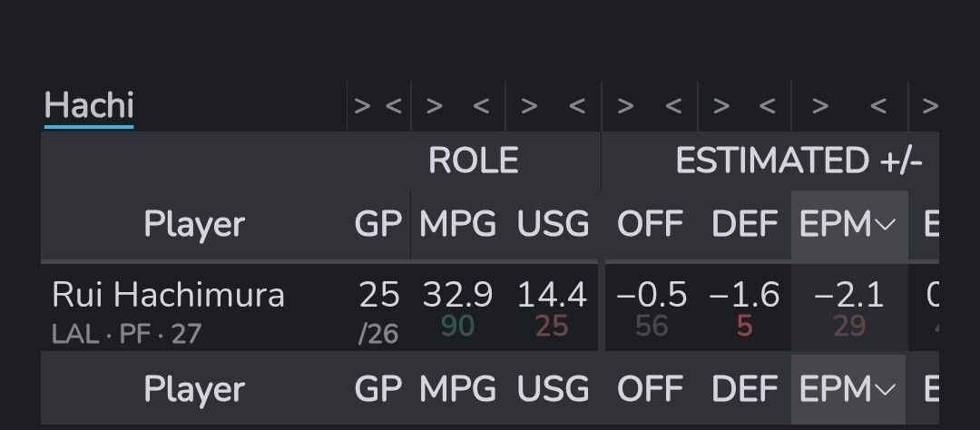The image size is (980, 430).
Task: Select greater-than filter above MPG column
Action: (x=435, y=107)
